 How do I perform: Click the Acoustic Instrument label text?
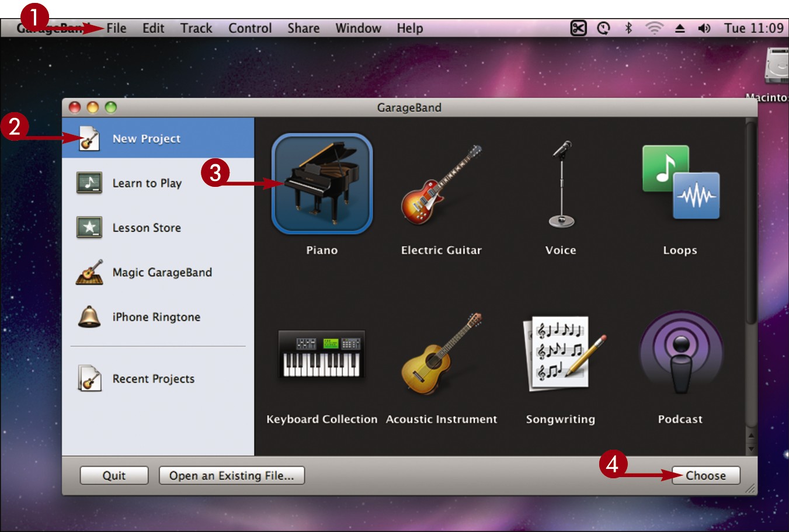(x=442, y=419)
